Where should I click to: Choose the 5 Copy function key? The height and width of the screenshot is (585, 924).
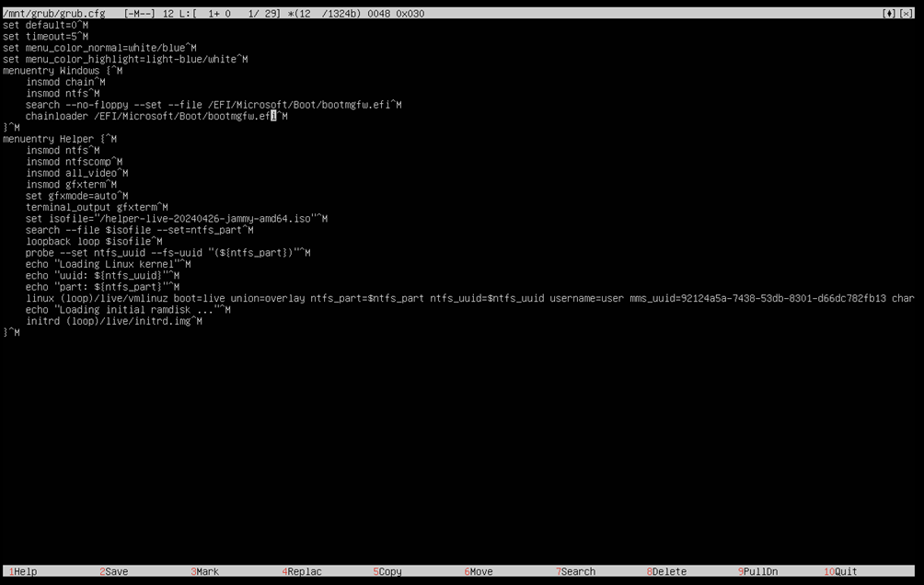point(389,572)
